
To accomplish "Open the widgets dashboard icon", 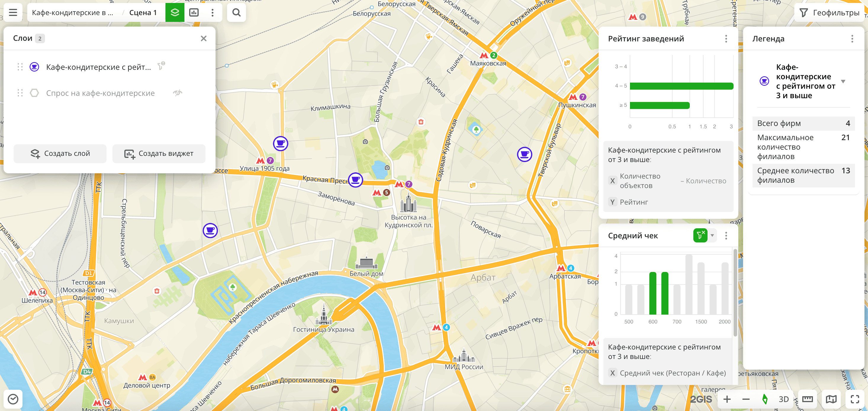I will pos(194,12).
